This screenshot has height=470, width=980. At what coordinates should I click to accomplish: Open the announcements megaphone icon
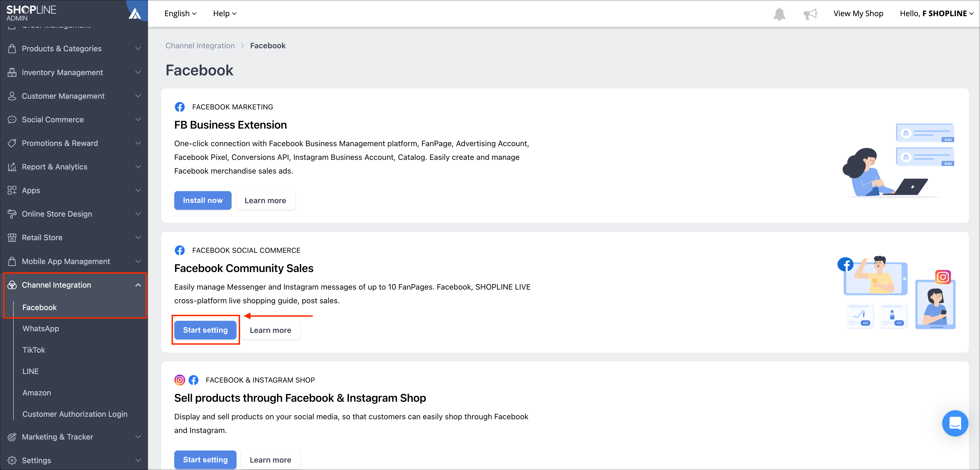point(810,14)
